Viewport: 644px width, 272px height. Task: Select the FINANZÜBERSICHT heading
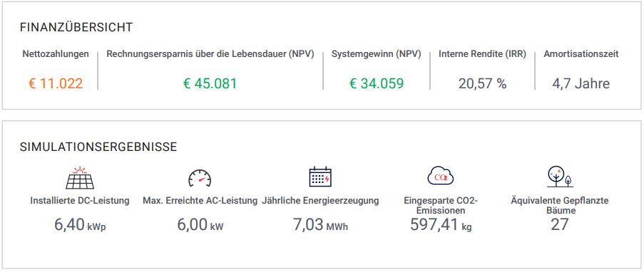(x=76, y=28)
